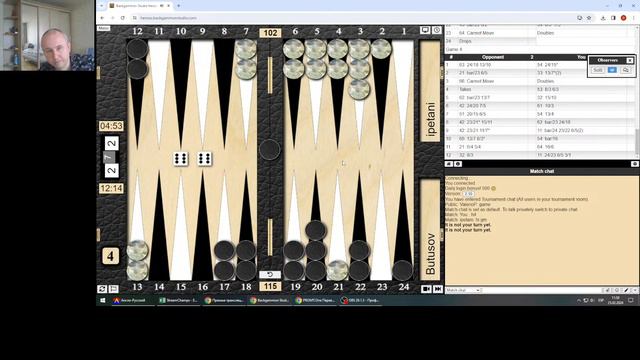Viewport: 640px width, 360px height.
Task: Click the chat message input field
Action: [x=541, y=290]
